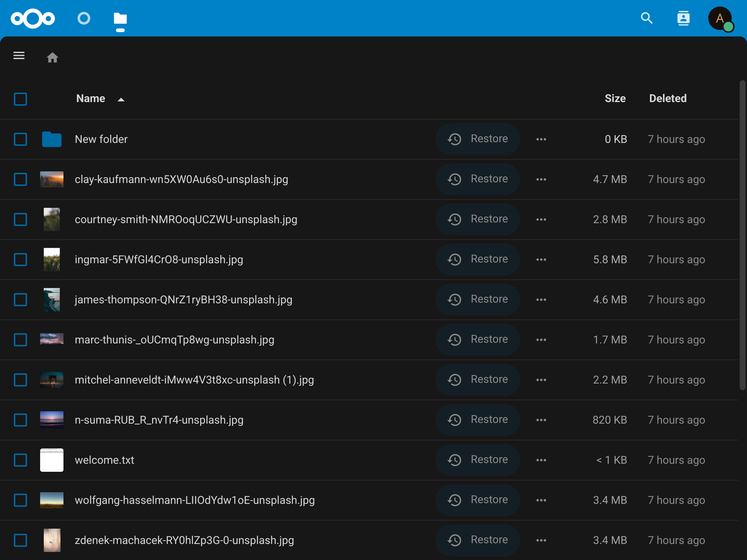Restore clay-kaufmann-wn5XW0Au6s0-unsplash.jpg

pyautogui.click(x=477, y=179)
